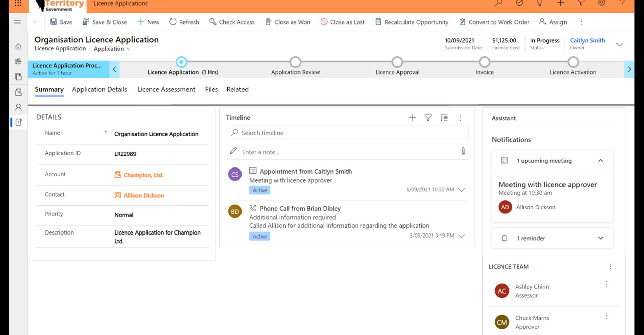Click the Search timeline input field
The width and height of the screenshot is (644, 335).
[352, 133]
